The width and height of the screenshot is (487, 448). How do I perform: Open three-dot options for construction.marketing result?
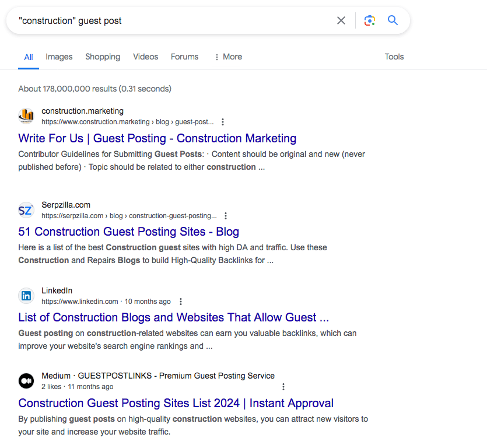tap(223, 123)
